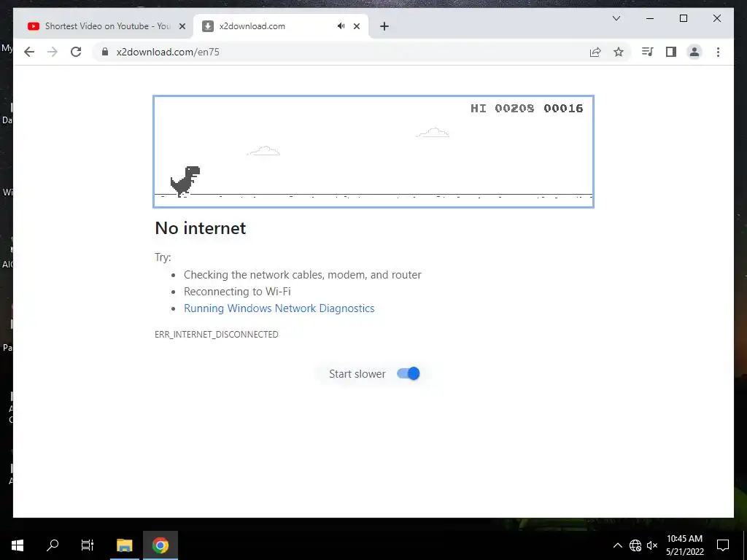The width and height of the screenshot is (747, 560).
Task: Click the address bar URL x2download.com/en75
Action: (x=168, y=52)
